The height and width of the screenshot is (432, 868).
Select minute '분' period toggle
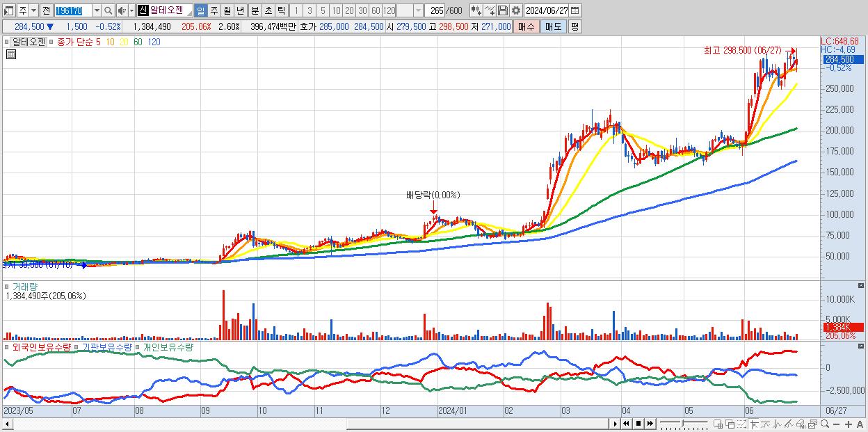tap(255, 10)
